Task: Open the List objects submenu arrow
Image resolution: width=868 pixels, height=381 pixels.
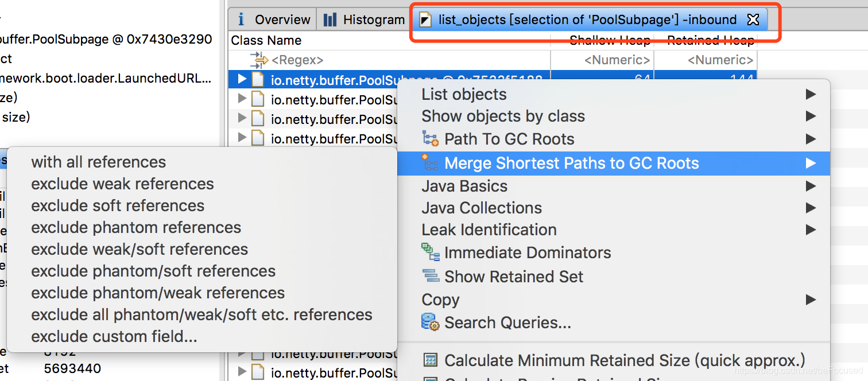Action: [811, 94]
